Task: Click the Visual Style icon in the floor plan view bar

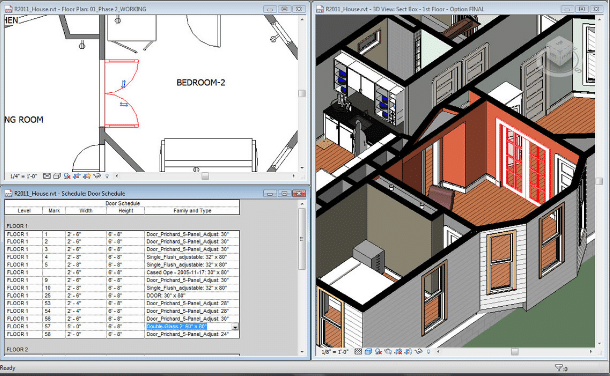Action: tap(57, 176)
